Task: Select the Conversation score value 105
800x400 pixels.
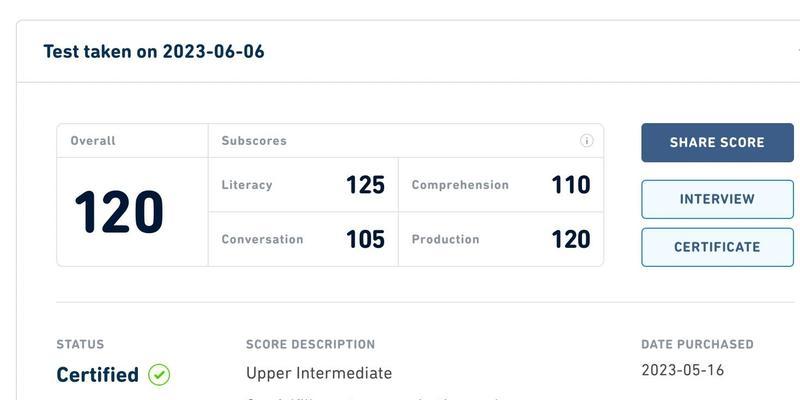Action: tap(365, 239)
